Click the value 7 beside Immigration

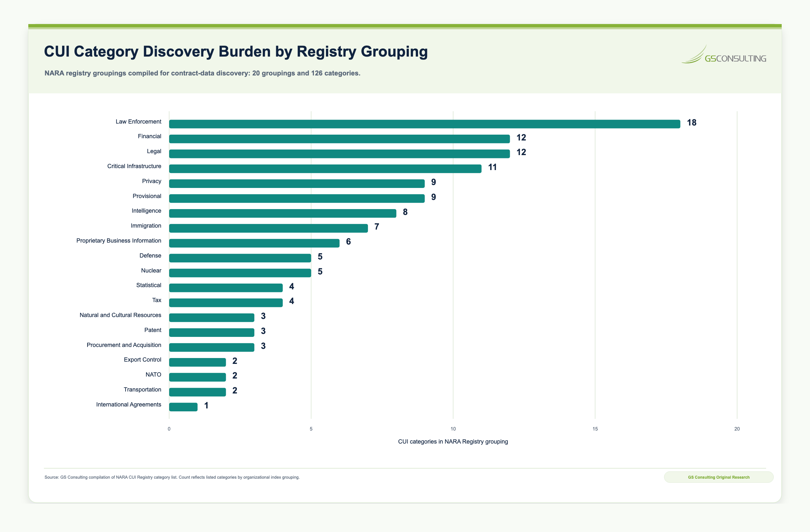377,227
